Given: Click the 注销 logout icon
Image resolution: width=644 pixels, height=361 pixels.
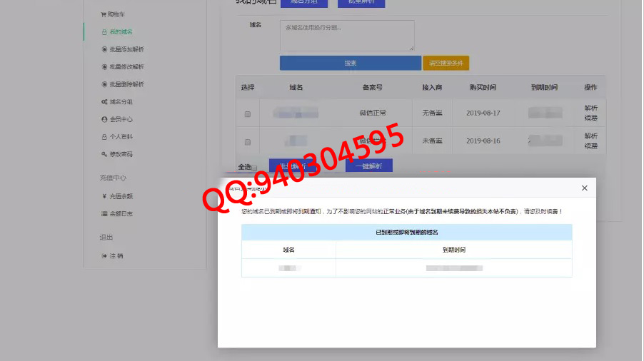Looking at the screenshot, I should tap(104, 255).
